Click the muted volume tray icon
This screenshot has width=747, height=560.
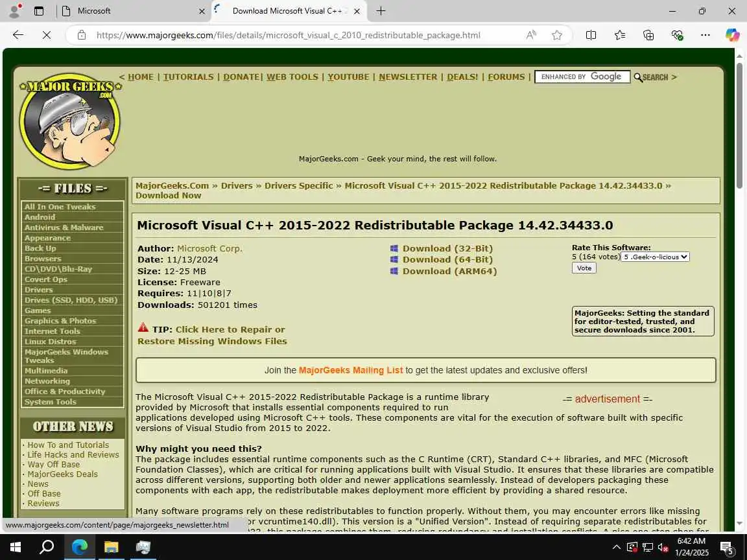click(663, 547)
